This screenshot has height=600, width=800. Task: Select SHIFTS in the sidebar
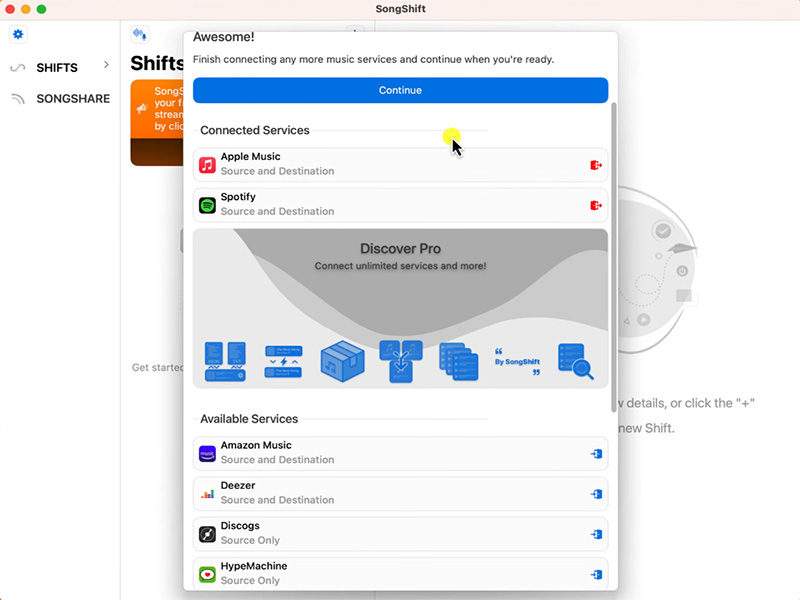click(x=57, y=68)
